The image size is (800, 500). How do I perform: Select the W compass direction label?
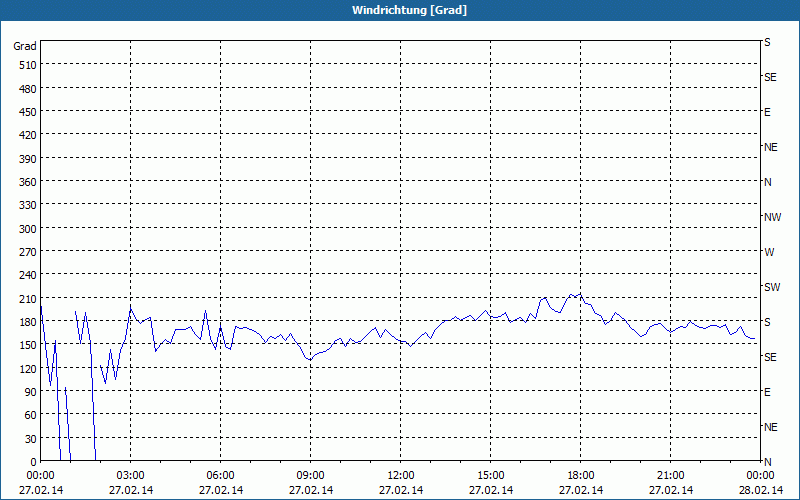[769, 252]
